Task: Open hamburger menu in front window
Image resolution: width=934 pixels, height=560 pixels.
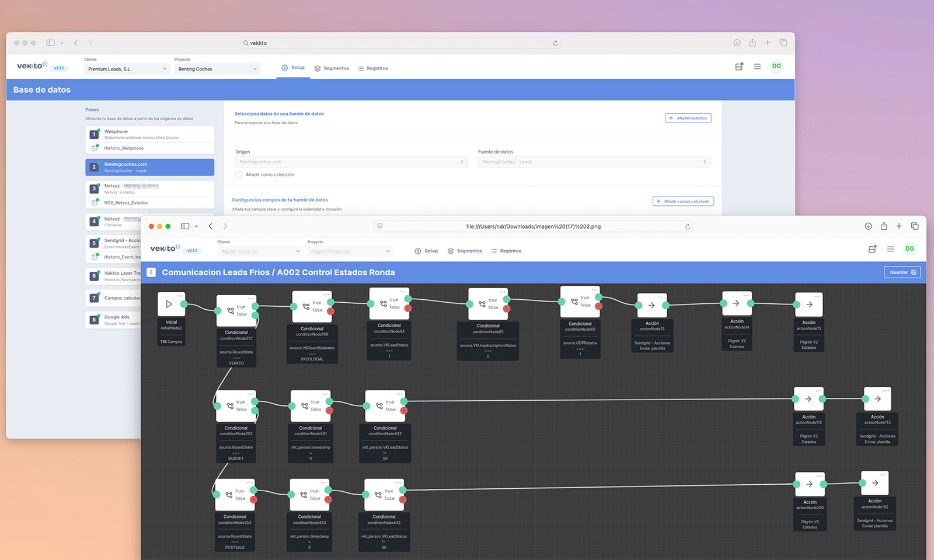Action: tap(890, 249)
